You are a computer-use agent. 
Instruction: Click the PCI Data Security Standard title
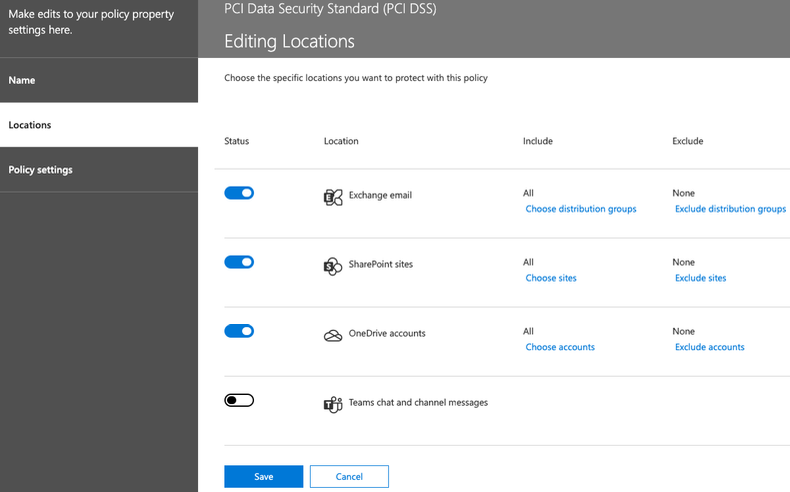330,9
